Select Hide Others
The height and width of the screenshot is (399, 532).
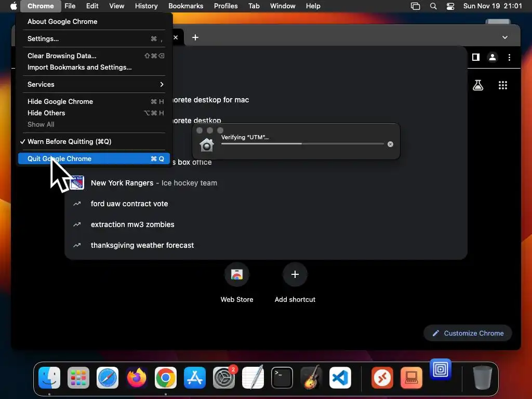coord(94,113)
